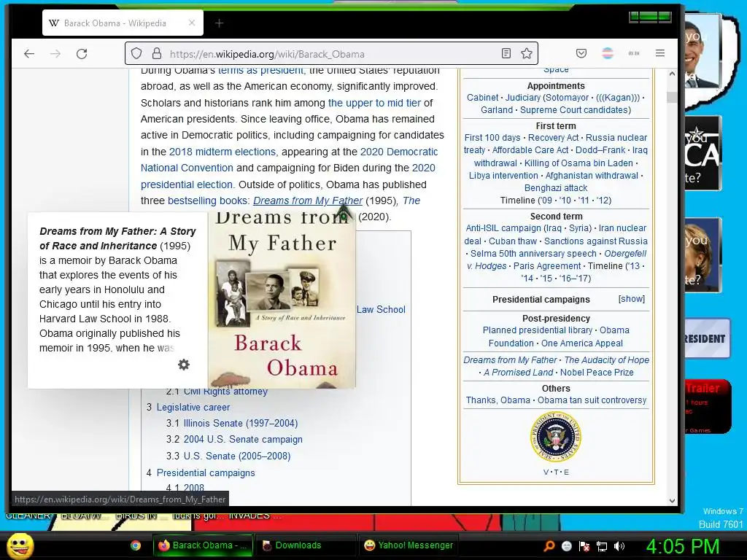Open Paris Agreement link
The height and width of the screenshot is (560, 747).
pos(547,265)
